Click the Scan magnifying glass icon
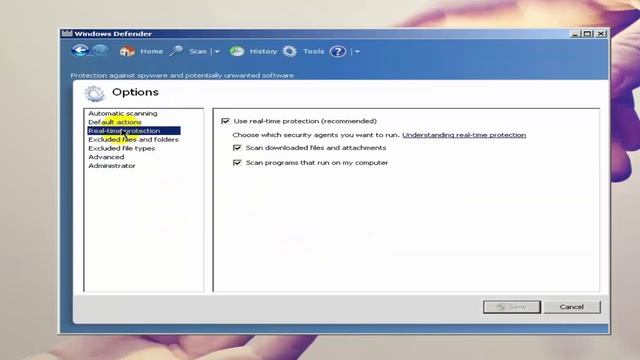 pos(176,51)
